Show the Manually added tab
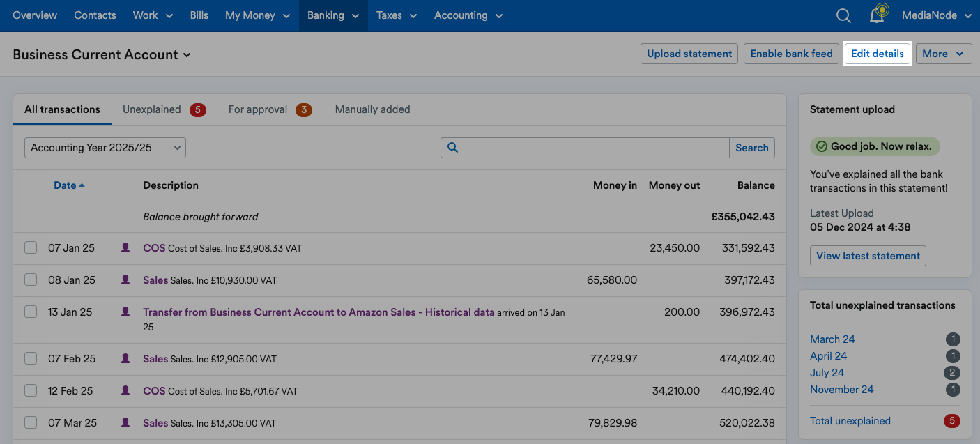Viewport: 980px width, 444px height. (372, 109)
